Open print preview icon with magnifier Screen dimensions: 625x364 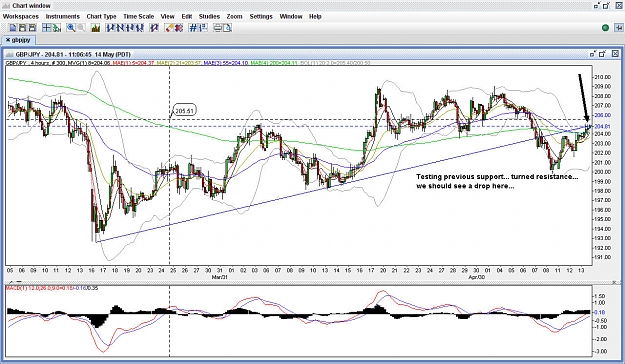[228, 28]
